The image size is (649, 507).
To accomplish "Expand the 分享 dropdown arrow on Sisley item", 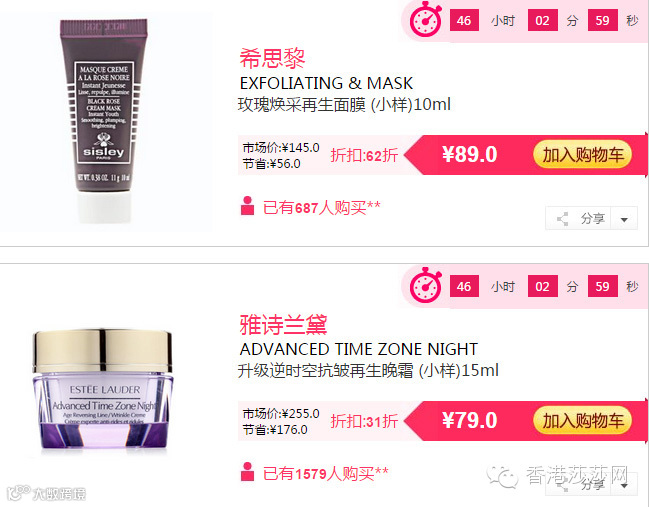I will pyautogui.click(x=624, y=219).
